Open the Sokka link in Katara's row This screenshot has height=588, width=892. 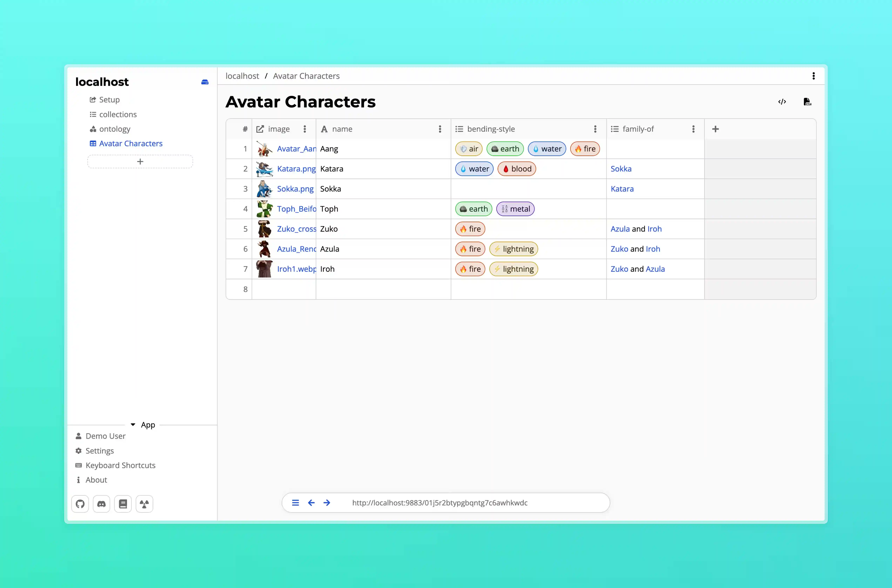[x=621, y=169]
